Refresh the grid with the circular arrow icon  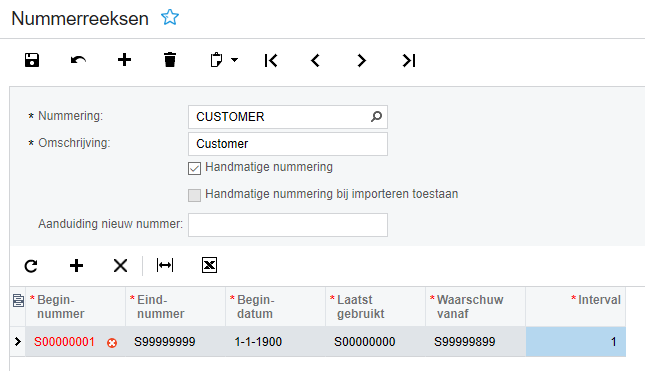(x=31, y=266)
